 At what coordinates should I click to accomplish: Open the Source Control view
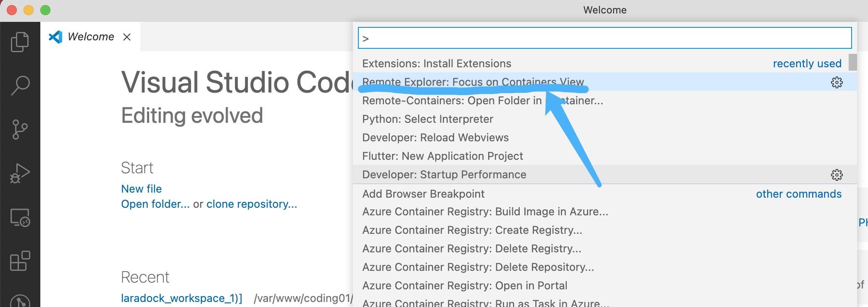pos(20,129)
